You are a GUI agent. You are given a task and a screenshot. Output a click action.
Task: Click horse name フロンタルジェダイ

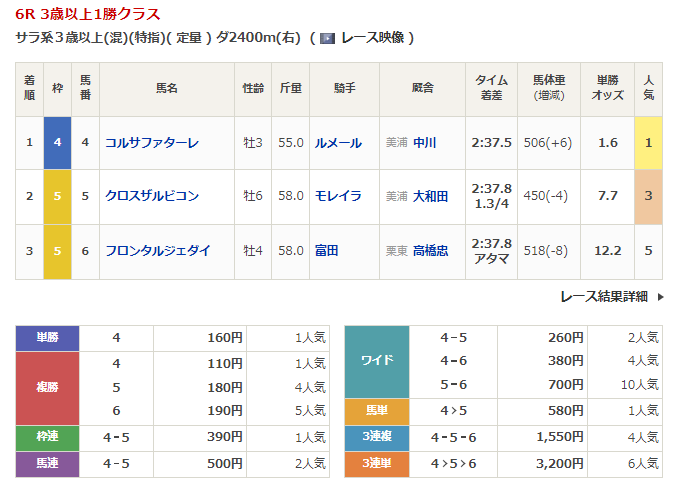[158, 251]
